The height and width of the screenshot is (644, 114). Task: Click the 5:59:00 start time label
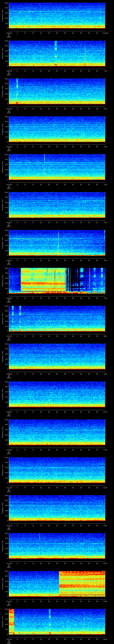pos(9,33)
